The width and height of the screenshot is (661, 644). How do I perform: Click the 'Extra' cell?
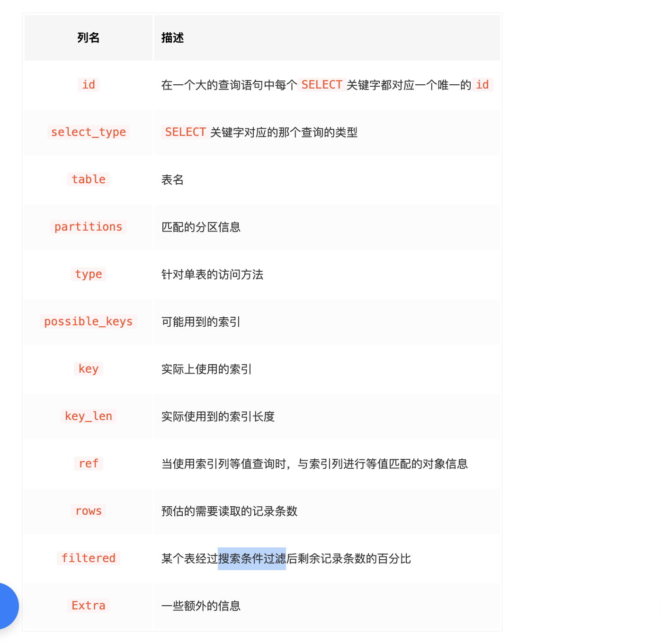point(89,606)
